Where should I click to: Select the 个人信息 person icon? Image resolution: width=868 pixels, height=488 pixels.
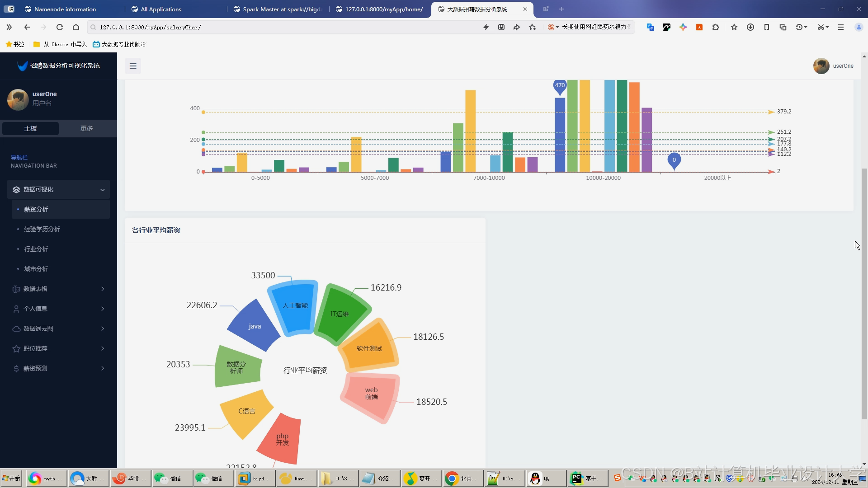pyautogui.click(x=16, y=309)
